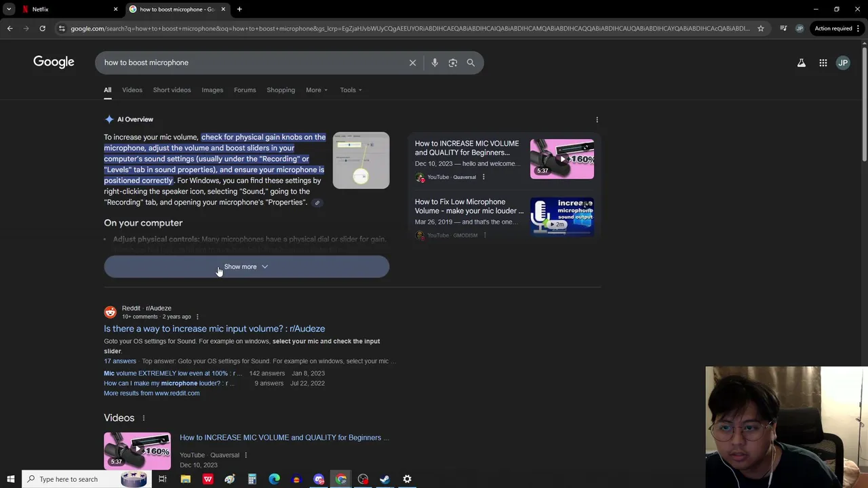
Task: Start a voice search with the microphone icon
Action: [435, 62]
